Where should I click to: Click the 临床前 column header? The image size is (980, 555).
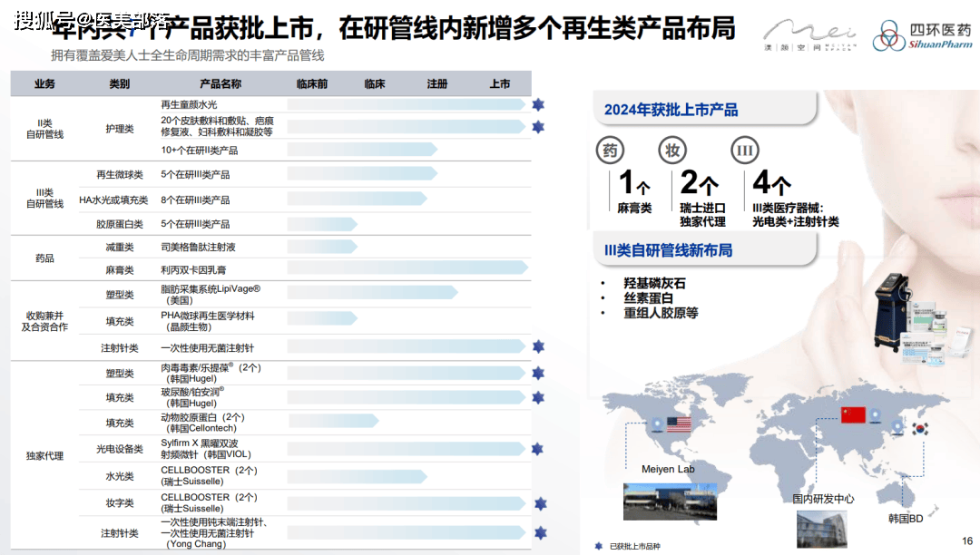(x=312, y=83)
